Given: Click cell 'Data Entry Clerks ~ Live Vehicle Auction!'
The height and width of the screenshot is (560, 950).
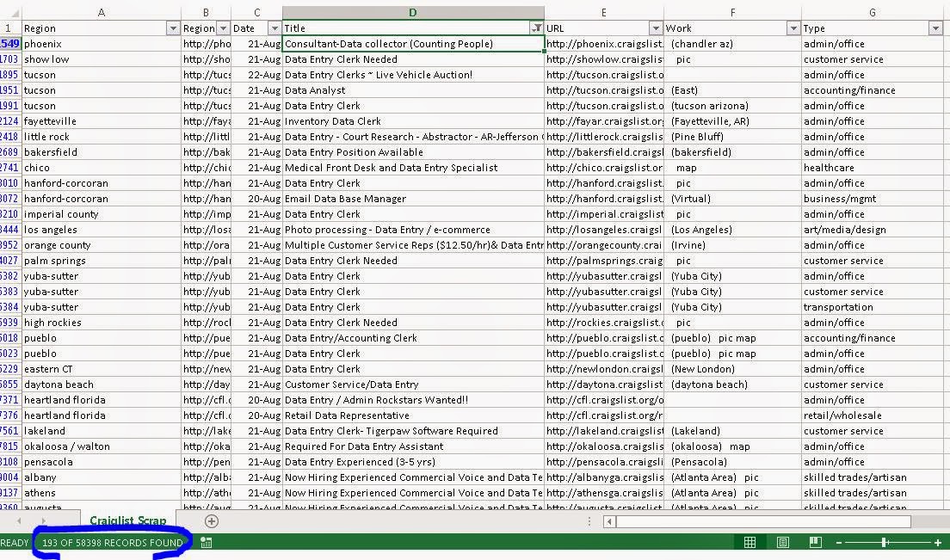Looking at the screenshot, I should (413, 75).
